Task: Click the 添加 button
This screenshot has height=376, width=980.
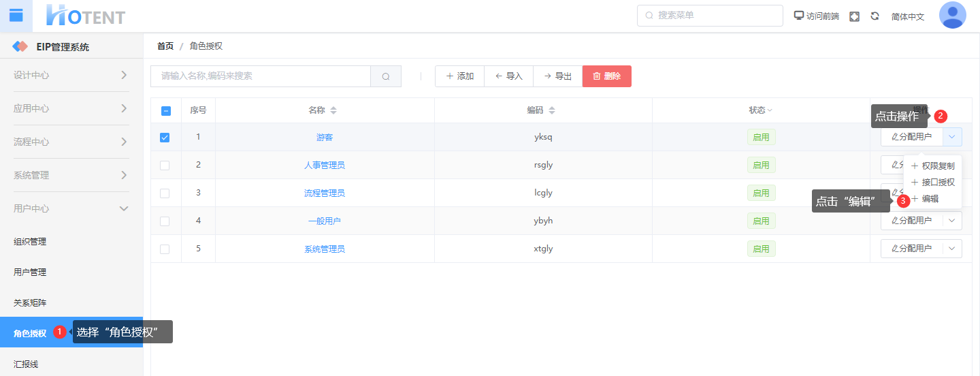Action: click(459, 76)
